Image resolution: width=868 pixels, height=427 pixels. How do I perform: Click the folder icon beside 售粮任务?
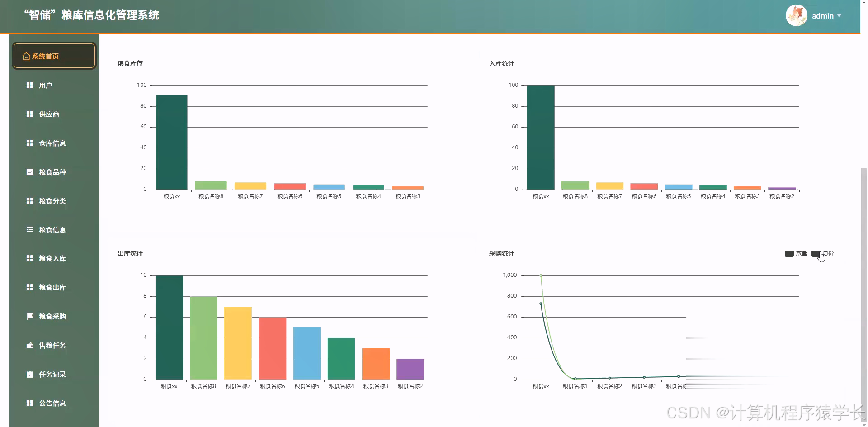pyautogui.click(x=30, y=345)
